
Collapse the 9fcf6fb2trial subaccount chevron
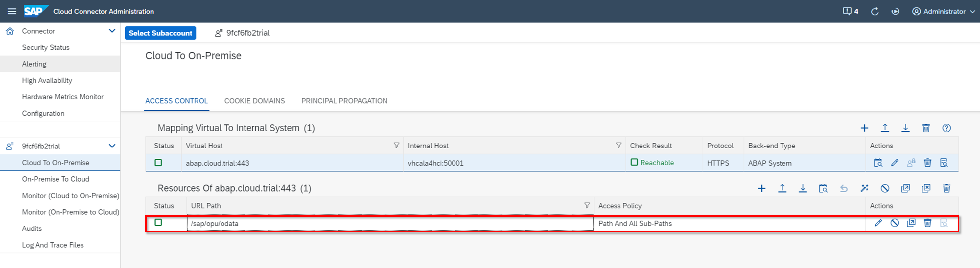click(112, 146)
